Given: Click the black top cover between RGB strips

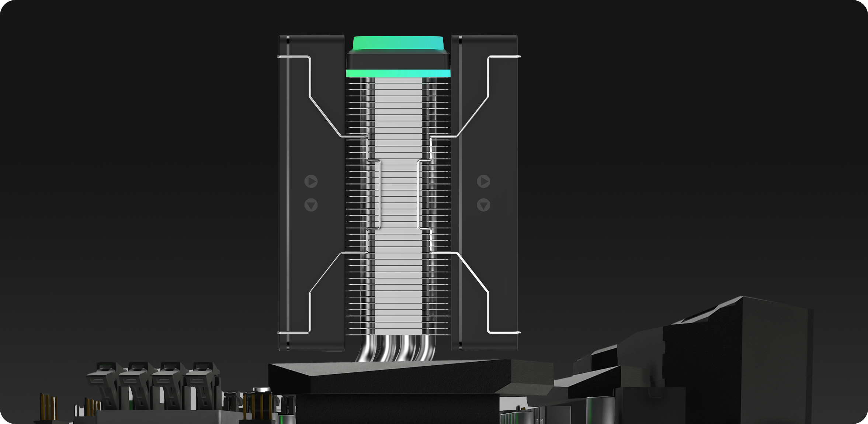Looking at the screenshot, I should 398,60.
